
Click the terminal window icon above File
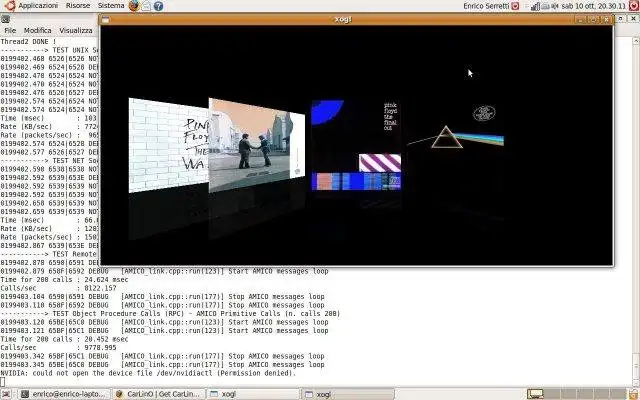tap(5, 19)
